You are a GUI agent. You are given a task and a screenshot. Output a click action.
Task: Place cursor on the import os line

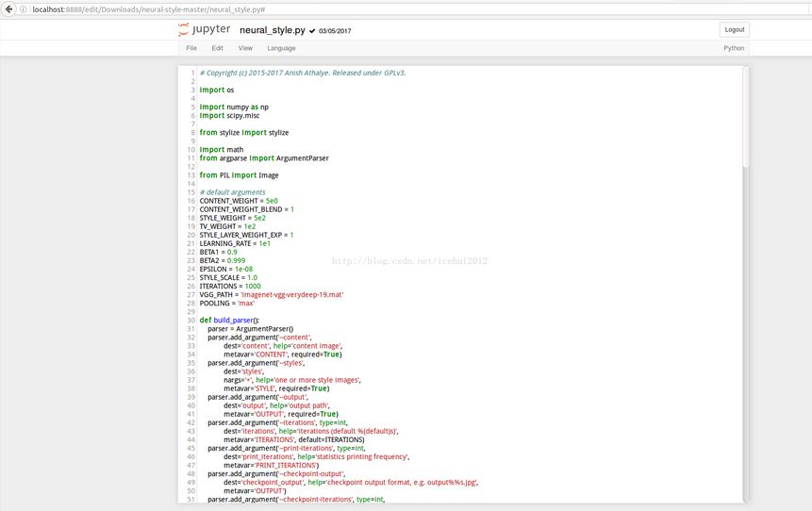pos(217,91)
